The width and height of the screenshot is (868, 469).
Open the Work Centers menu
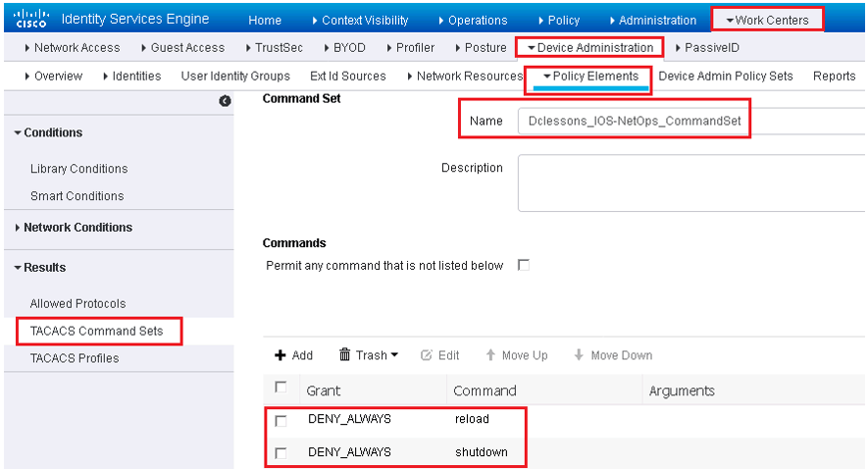[x=767, y=20]
